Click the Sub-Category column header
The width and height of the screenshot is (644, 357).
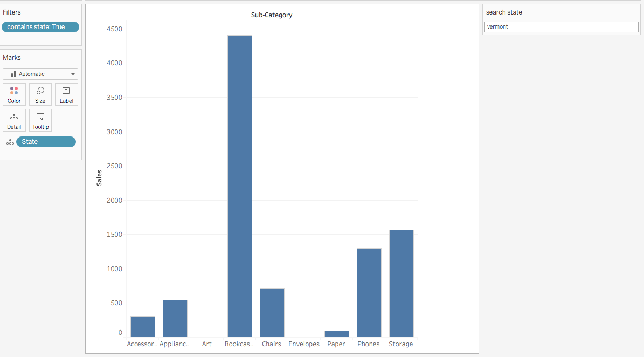click(272, 15)
